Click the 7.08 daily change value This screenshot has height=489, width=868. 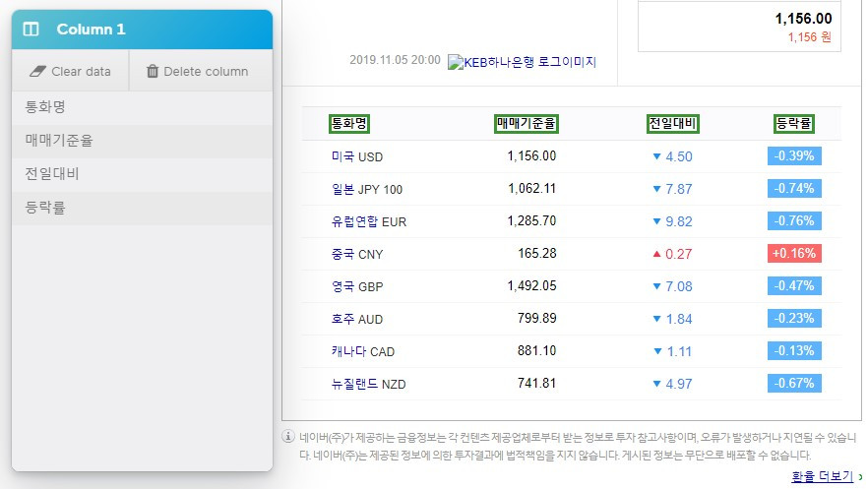point(679,286)
